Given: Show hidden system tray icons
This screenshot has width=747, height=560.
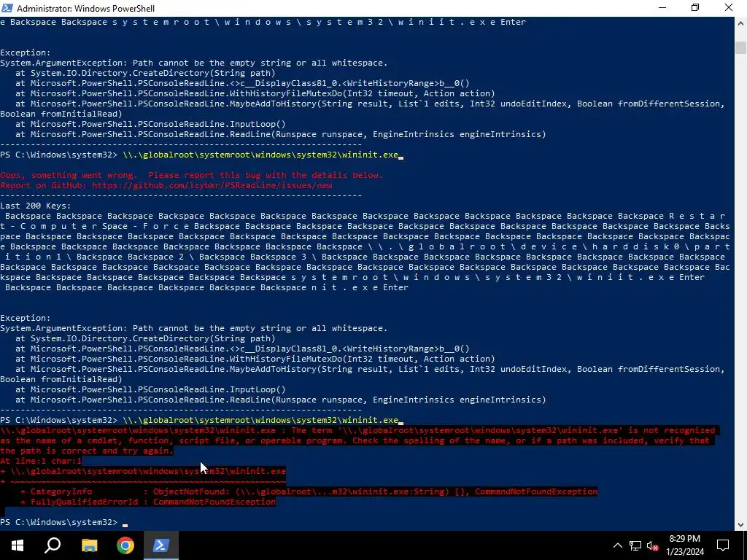Looking at the screenshot, I should click(x=617, y=545).
